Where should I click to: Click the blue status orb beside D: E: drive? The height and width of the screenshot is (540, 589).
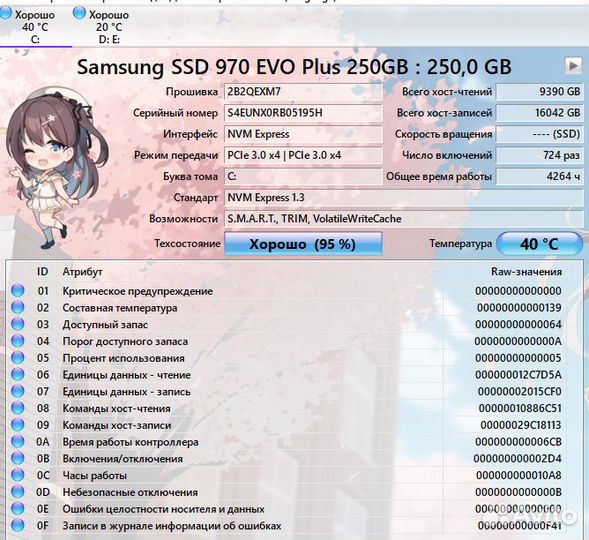point(79,13)
